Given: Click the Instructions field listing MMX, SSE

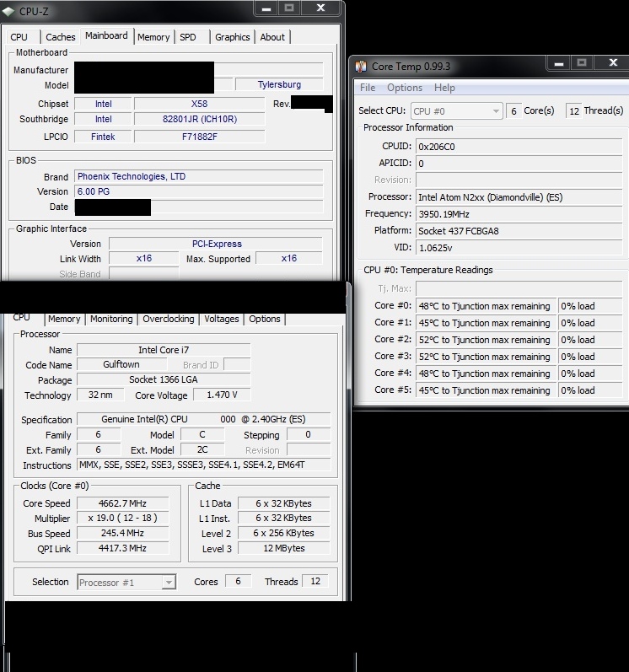Looking at the screenshot, I should pyautogui.click(x=204, y=465).
